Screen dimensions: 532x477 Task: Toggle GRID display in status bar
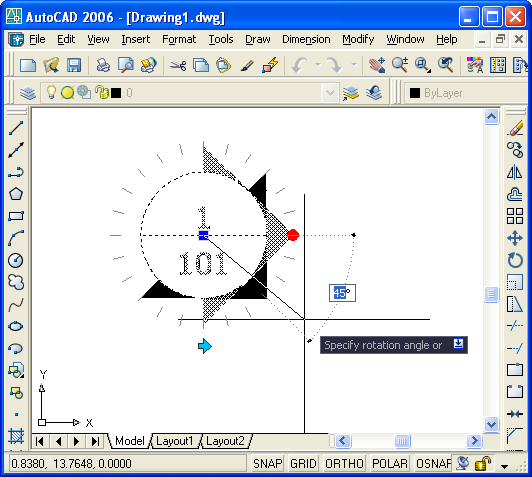pos(303,463)
